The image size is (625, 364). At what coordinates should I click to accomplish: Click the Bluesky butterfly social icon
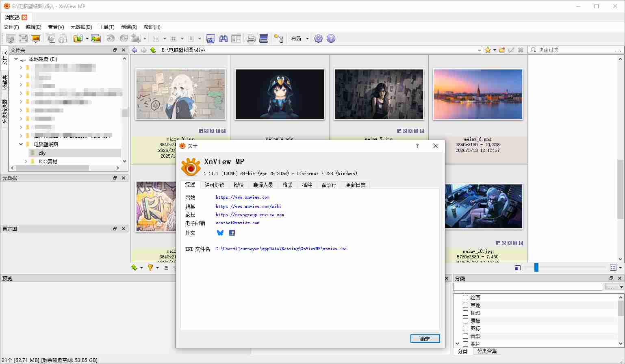click(220, 233)
